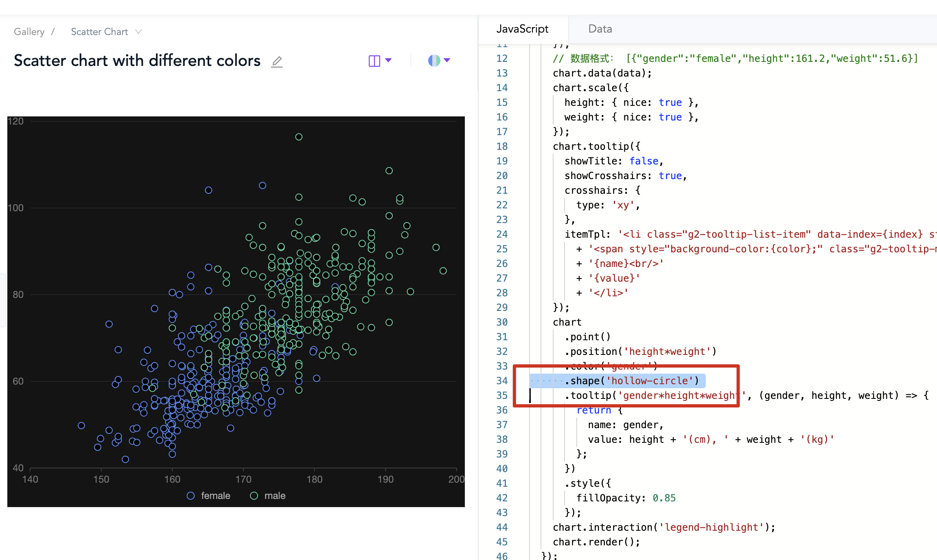Click the split layout icon
This screenshot has width=937, height=560.
point(374,61)
